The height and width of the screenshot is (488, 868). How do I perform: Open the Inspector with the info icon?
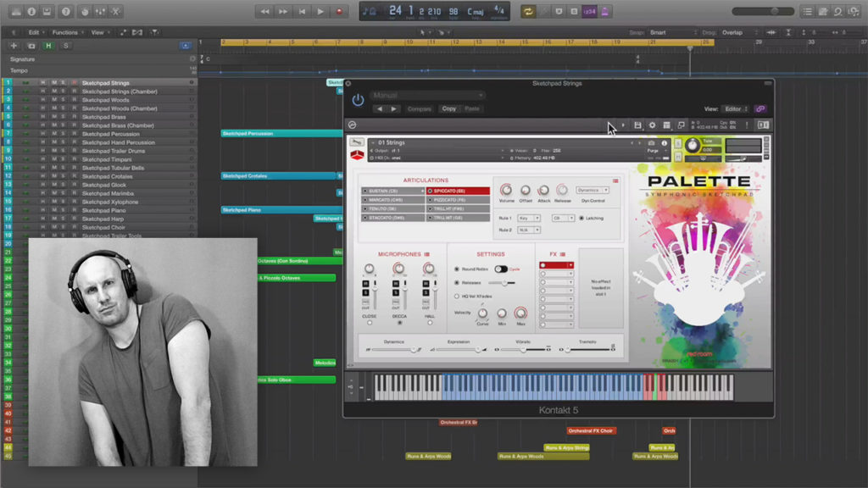pos(31,12)
